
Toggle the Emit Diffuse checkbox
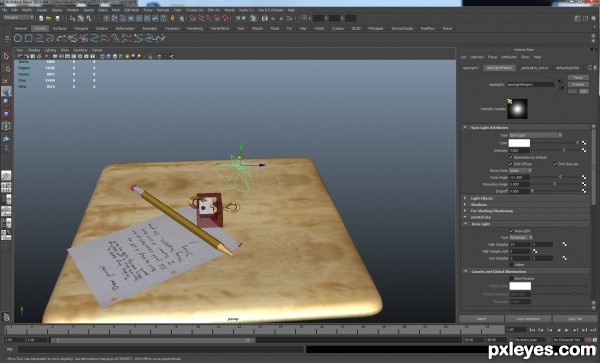pyautogui.click(x=510, y=164)
